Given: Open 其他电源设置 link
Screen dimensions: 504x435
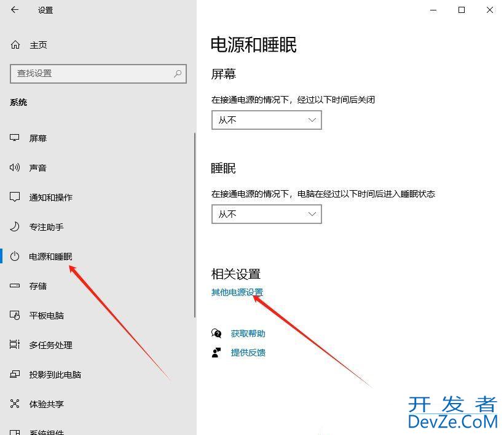Looking at the screenshot, I should coord(237,292).
